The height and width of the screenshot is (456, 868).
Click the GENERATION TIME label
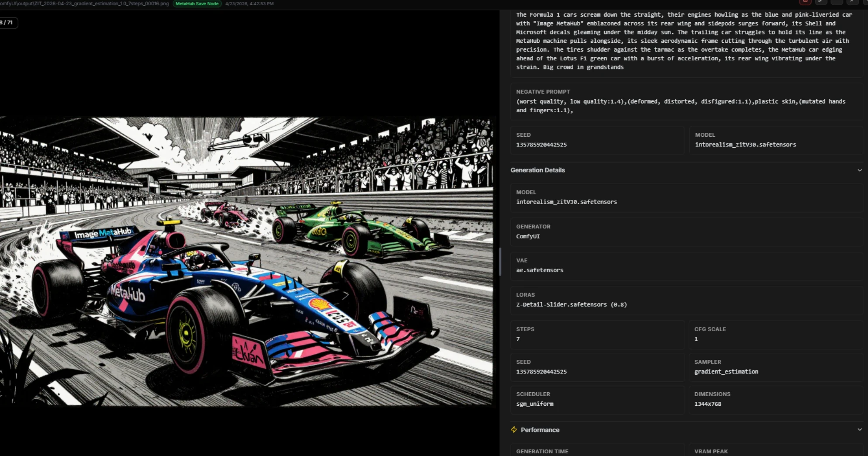pyautogui.click(x=542, y=451)
